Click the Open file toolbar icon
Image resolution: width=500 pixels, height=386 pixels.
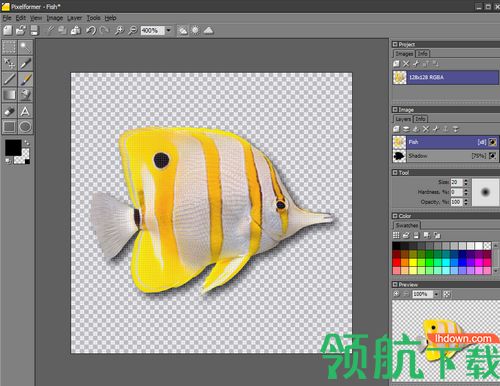pos(21,31)
